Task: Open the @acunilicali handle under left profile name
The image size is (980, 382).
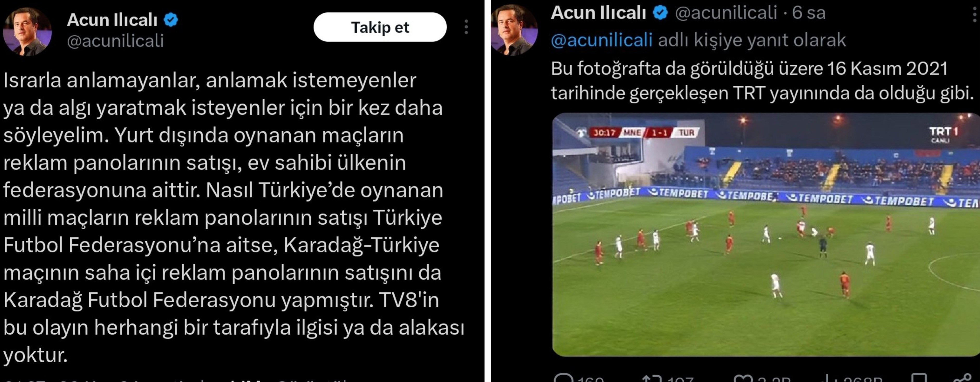Action: point(115,41)
